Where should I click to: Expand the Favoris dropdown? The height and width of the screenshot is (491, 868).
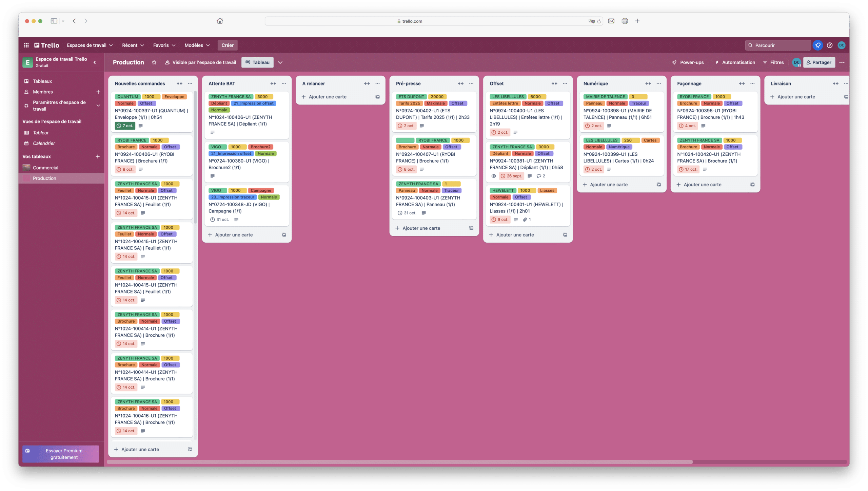coord(164,45)
